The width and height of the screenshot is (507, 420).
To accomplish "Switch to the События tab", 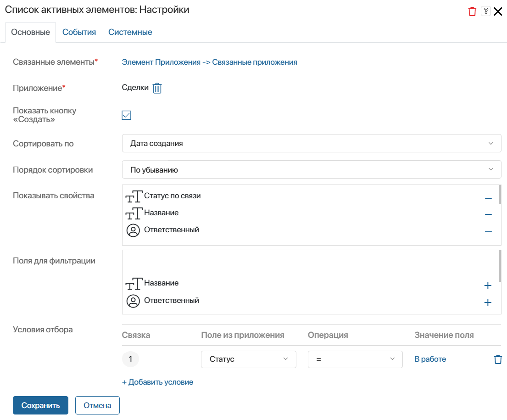I will point(79,32).
